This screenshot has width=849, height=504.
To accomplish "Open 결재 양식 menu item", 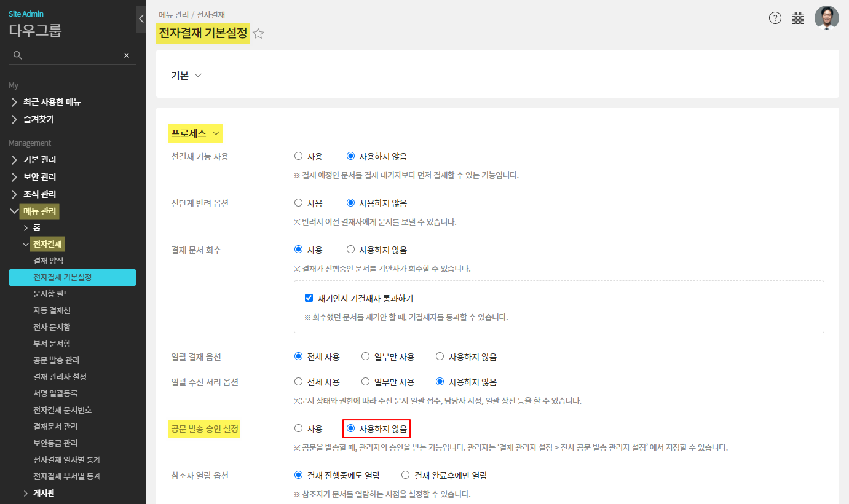I will 48,261.
